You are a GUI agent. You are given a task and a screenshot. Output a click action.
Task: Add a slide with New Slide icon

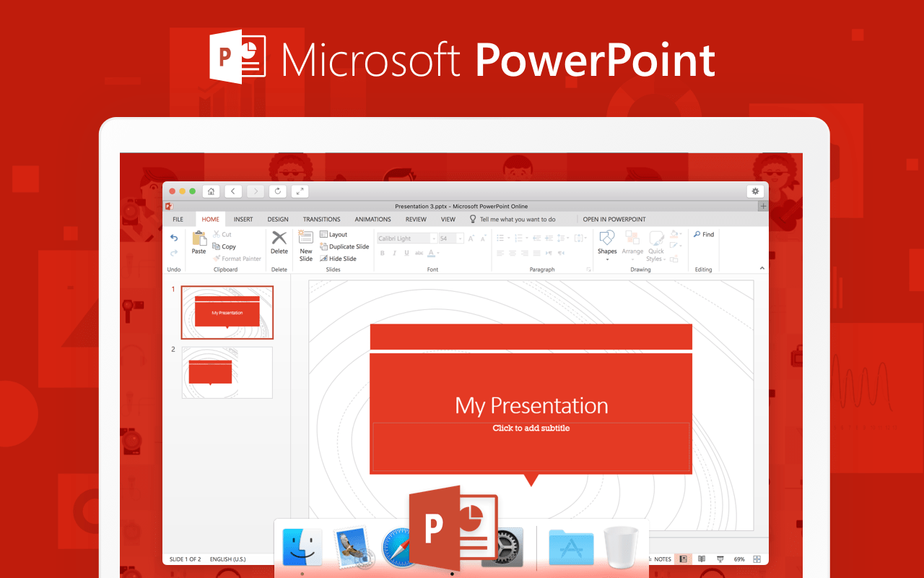click(x=306, y=238)
